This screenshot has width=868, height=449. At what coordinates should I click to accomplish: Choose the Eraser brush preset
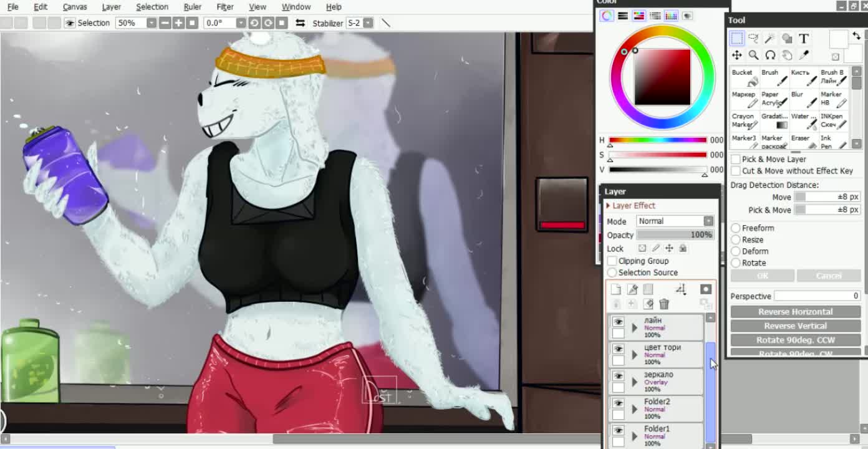click(804, 142)
